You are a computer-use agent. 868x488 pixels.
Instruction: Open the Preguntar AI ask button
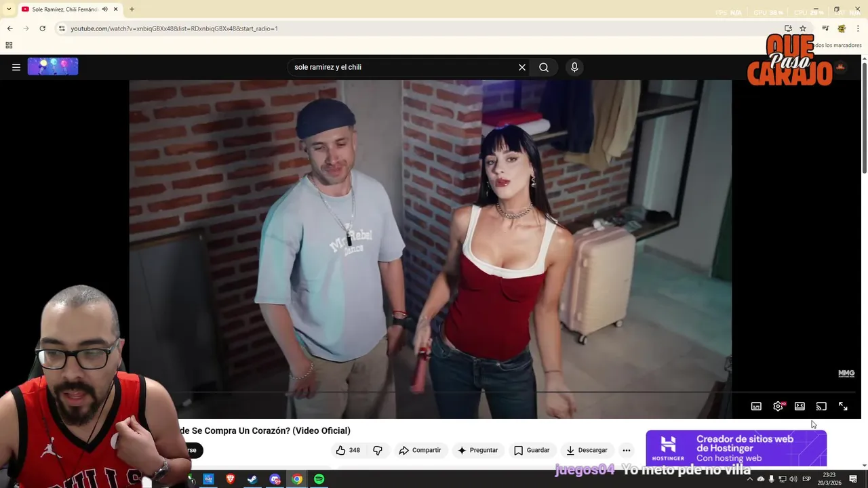(477, 450)
